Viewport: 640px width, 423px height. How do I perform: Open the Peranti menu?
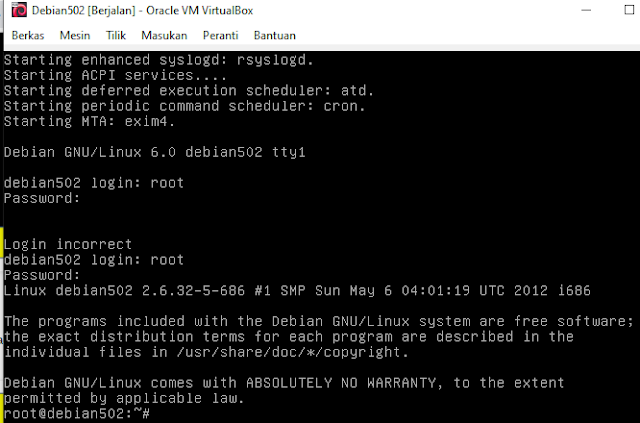[x=220, y=36]
